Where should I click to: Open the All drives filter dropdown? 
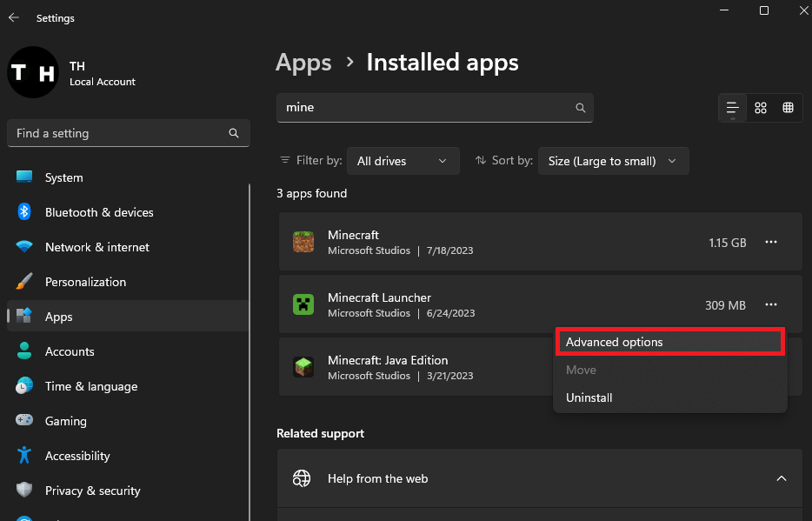[x=403, y=161]
